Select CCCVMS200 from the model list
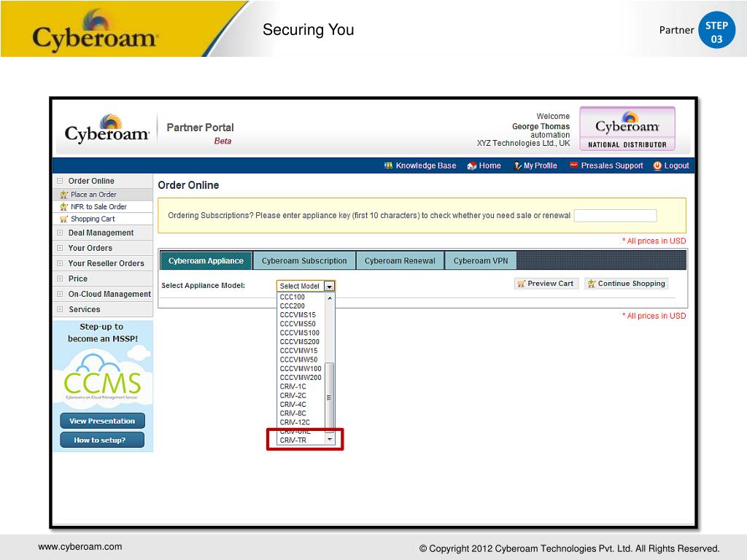Image resolution: width=747 pixels, height=560 pixels. click(301, 342)
